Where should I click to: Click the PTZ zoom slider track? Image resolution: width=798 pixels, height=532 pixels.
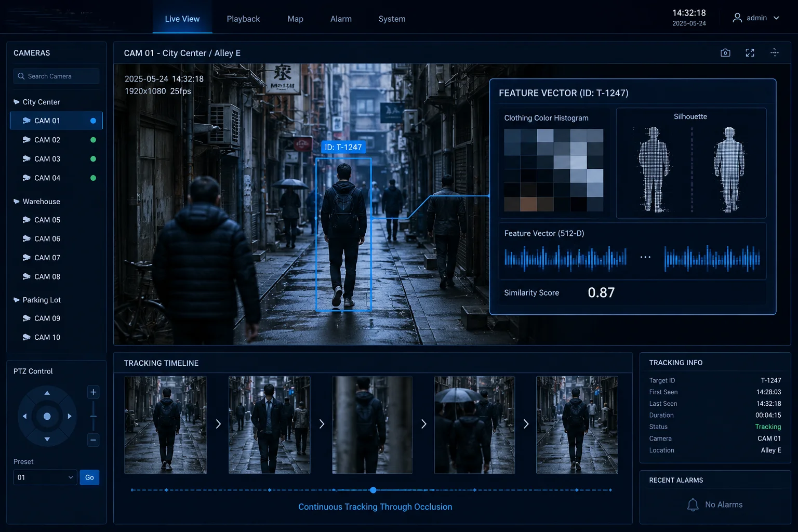[x=94, y=416]
